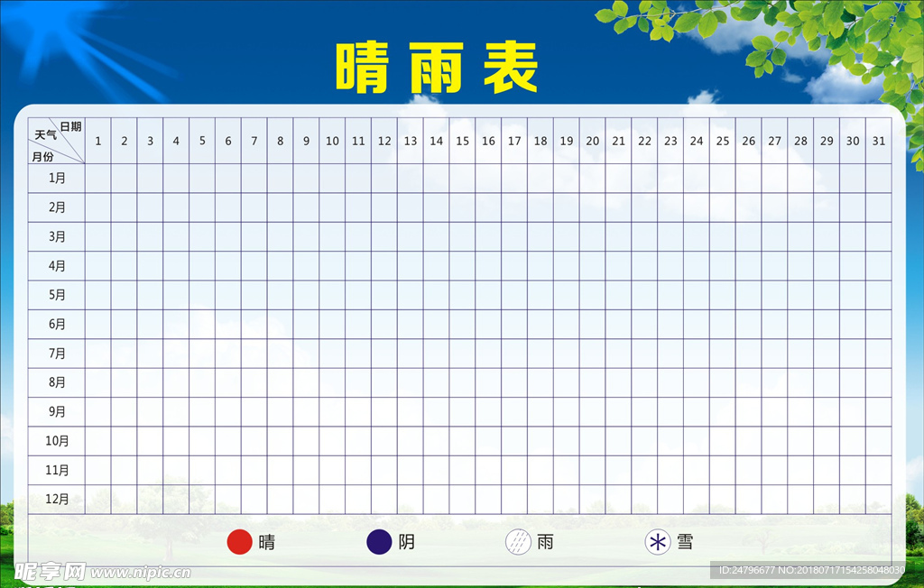Click date column header 1
This screenshot has height=588, width=924.
click(97, 142)
